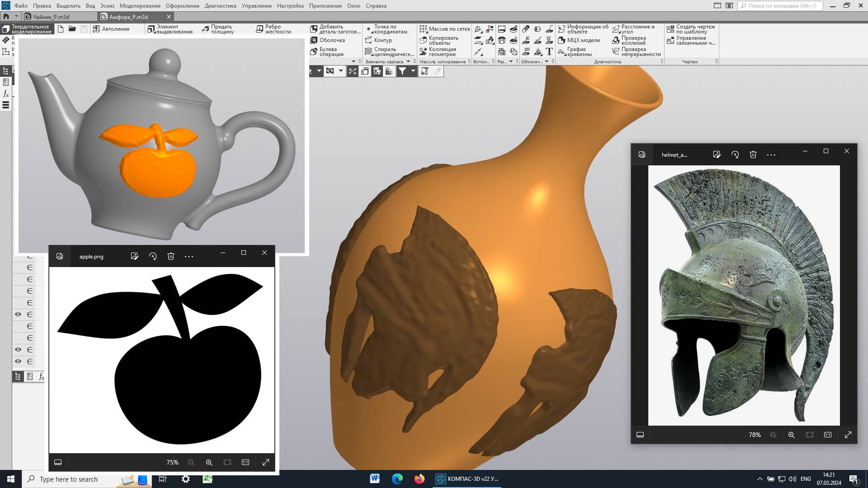Switch to the Чайник_P.m3d tab

click(x=51, y=17)
